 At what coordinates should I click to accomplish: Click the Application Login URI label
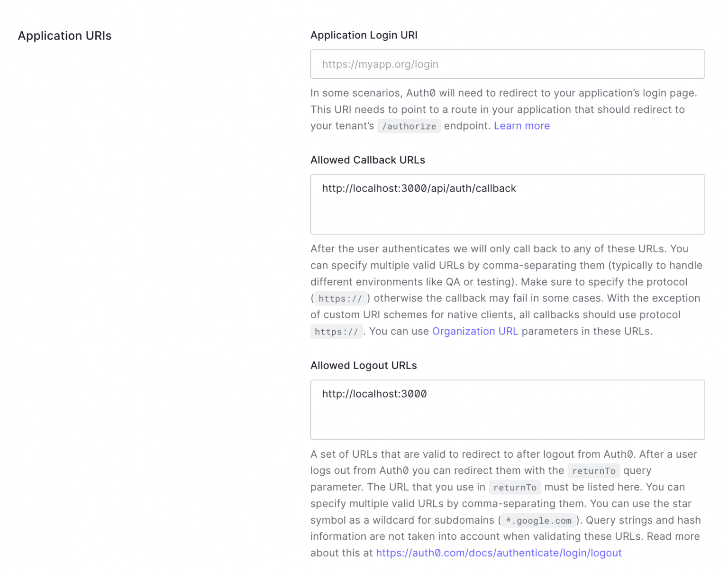364,35
